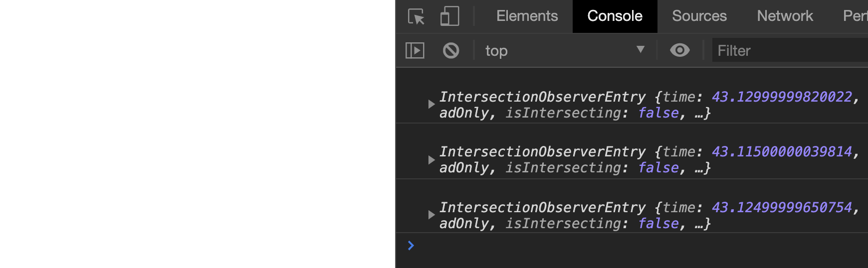Clear the console output
This screenshot has width=868, height=268.
tap(451, 50)
